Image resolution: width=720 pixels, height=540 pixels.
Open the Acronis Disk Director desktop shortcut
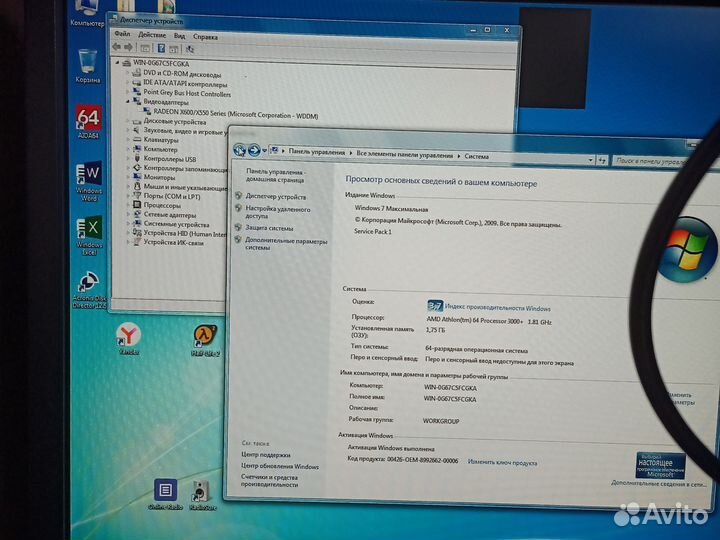point(89,286)
